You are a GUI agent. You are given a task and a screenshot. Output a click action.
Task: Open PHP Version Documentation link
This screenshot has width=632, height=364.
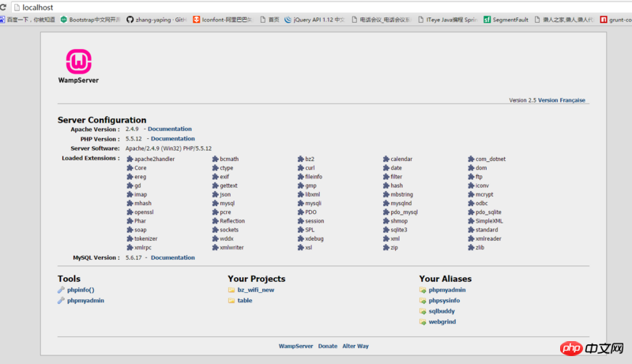click(x=173, y=138)
